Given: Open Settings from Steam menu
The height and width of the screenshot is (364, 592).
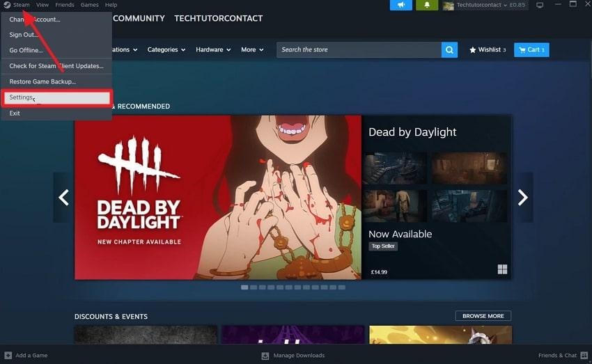Looking at the screenshot, I should coord(56,97).
